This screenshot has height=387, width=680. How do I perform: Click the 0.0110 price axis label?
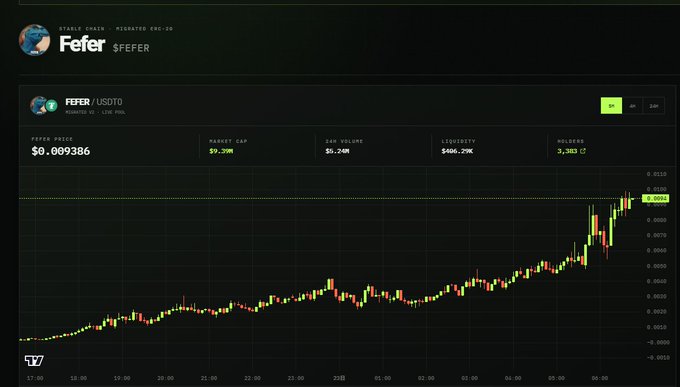[656, 174]
